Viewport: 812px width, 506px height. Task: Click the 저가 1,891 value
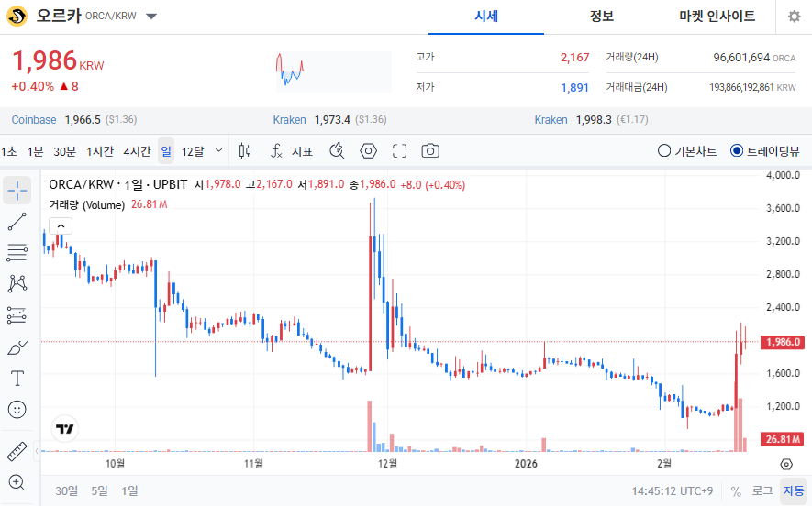[574, 88]
